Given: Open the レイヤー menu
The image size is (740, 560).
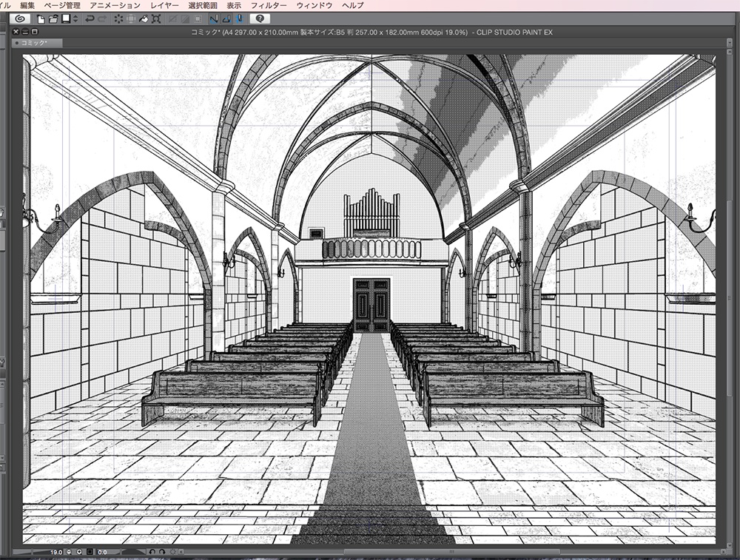Looking at the screenshot, I should [164, 5].
